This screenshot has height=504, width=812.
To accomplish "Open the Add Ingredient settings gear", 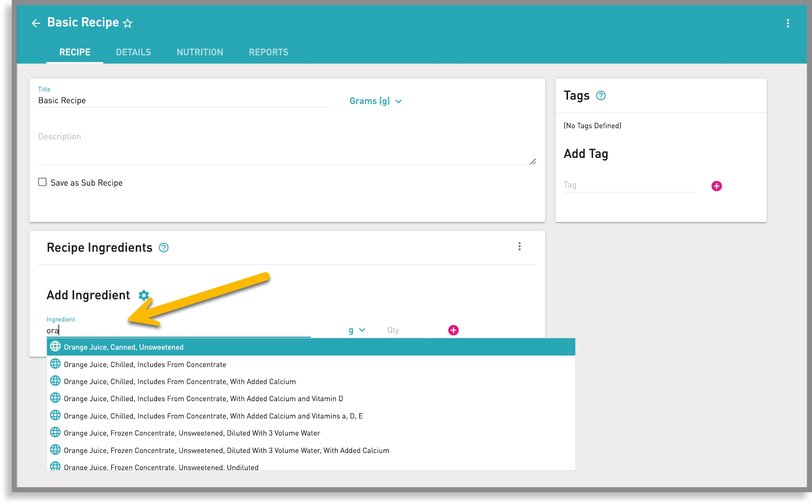I will tap(144, 295).
